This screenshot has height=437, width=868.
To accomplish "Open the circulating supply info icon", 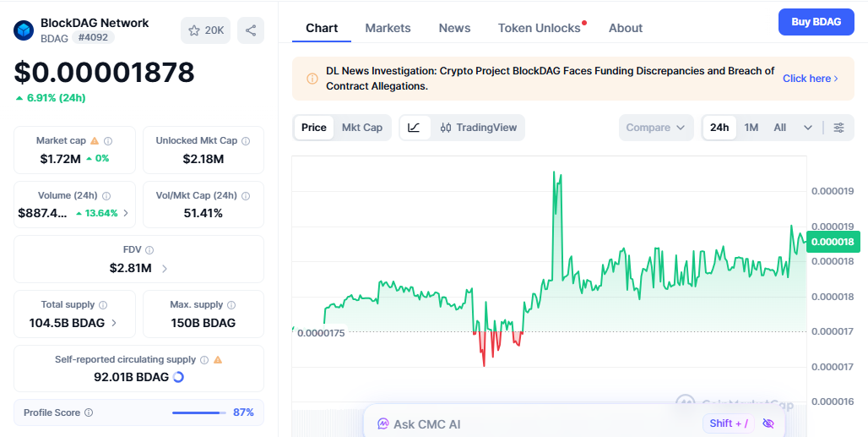I will click(204, 360).
